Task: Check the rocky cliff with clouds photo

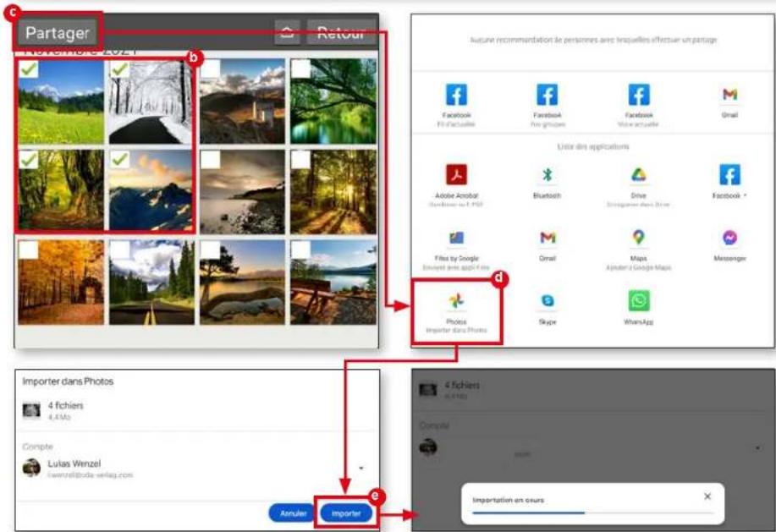Action: (x=211, y=69)
